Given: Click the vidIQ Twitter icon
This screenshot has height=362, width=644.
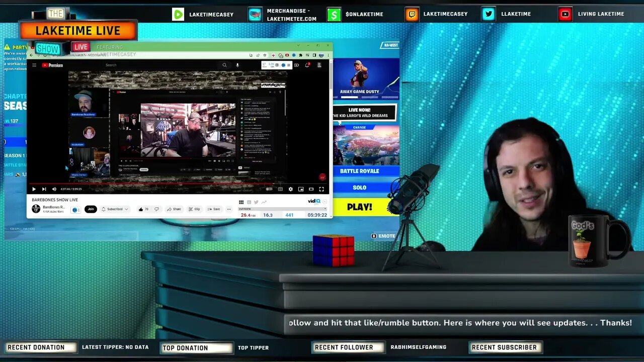Looking at the screenshot, I should tap(256, 202).
